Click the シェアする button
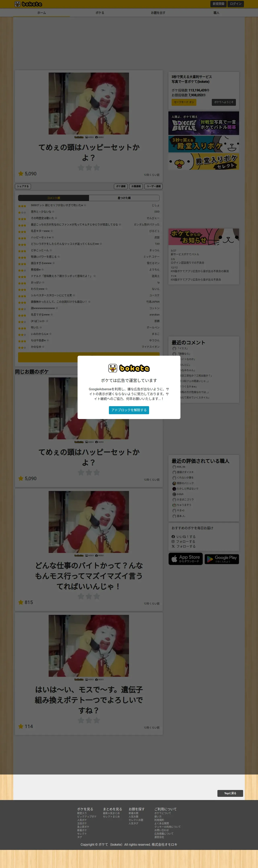Viewport: 258px width, 868px height. (23, 186)
